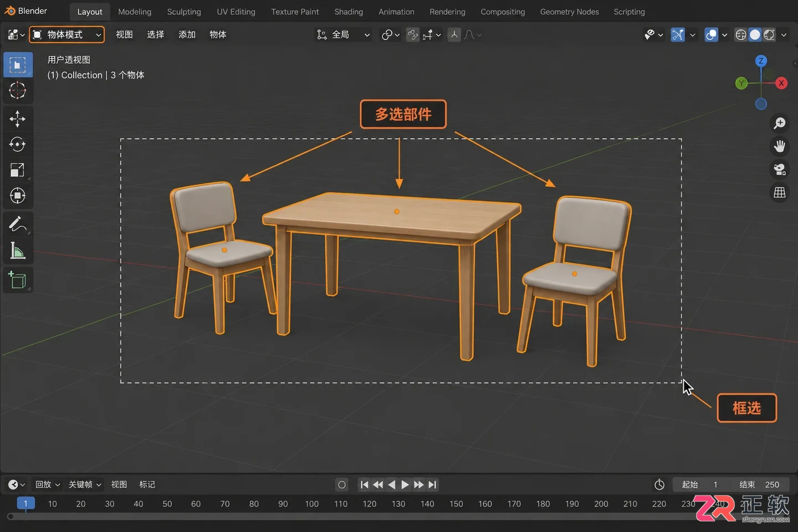Image resolution: width=798 pixels, height=532 pixels.
Task: Pick the Rotate tool
Action: pos(18,144)
